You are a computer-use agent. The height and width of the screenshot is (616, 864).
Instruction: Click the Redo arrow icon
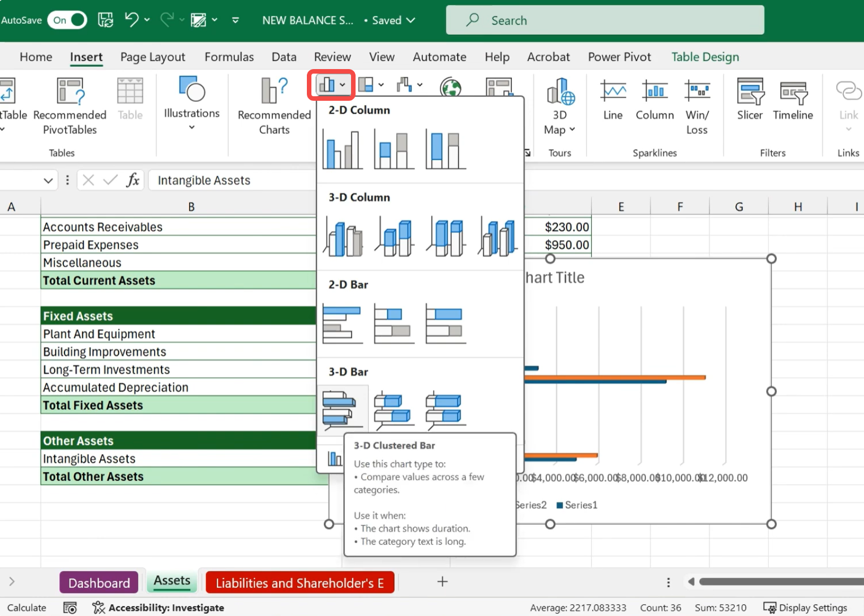click(x=167, y=20)
